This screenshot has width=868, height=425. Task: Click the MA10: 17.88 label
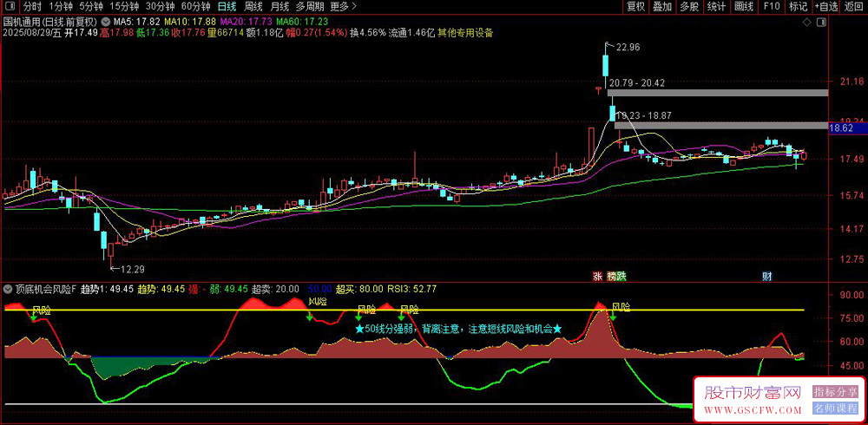(190, 22)
